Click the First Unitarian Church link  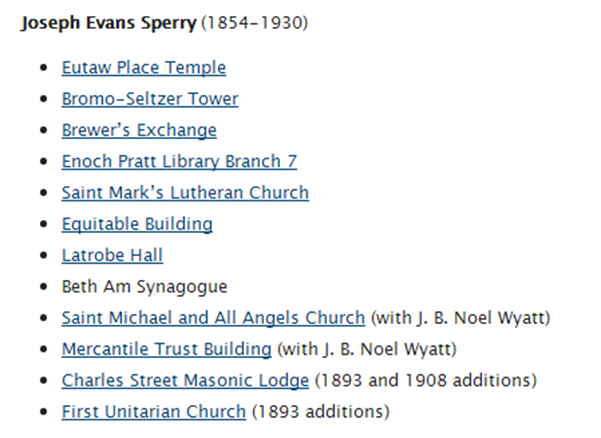click(x=154, y=412)
